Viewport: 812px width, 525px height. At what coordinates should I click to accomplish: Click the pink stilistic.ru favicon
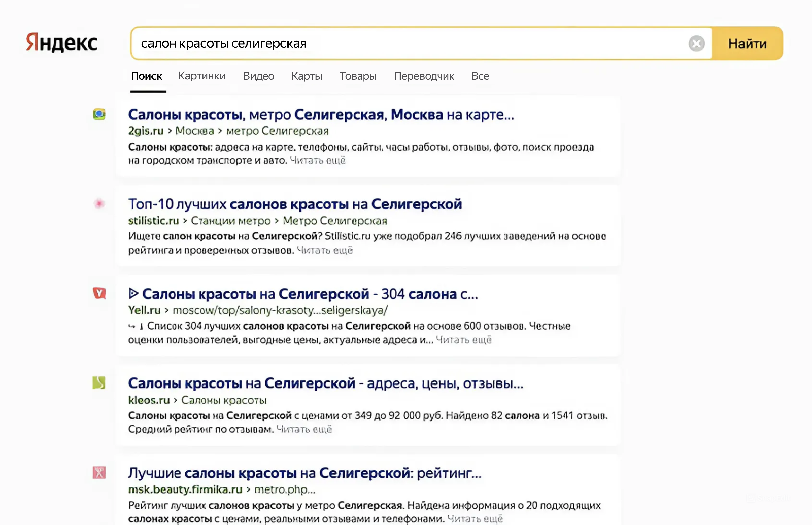99,204
